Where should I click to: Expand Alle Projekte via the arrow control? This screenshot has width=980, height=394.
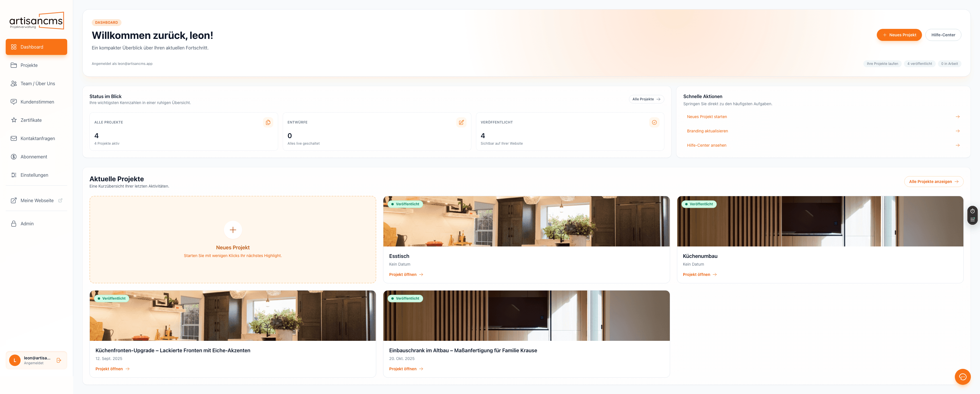click(x=659, y=99)
